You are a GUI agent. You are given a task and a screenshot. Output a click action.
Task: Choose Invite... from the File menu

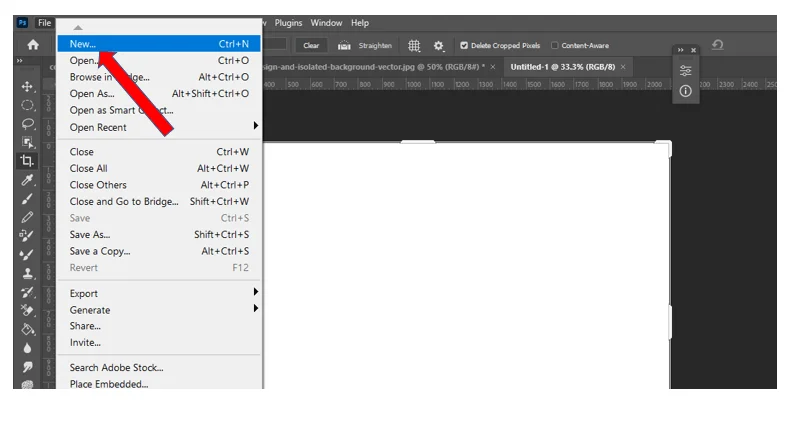tap(159, 342)
